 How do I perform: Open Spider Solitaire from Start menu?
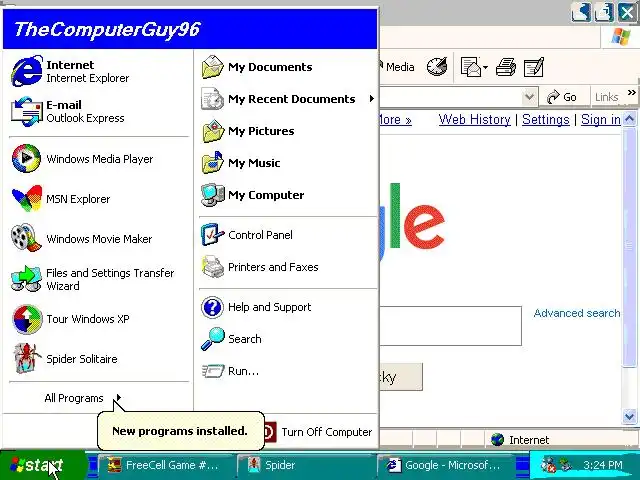point(98,359)
